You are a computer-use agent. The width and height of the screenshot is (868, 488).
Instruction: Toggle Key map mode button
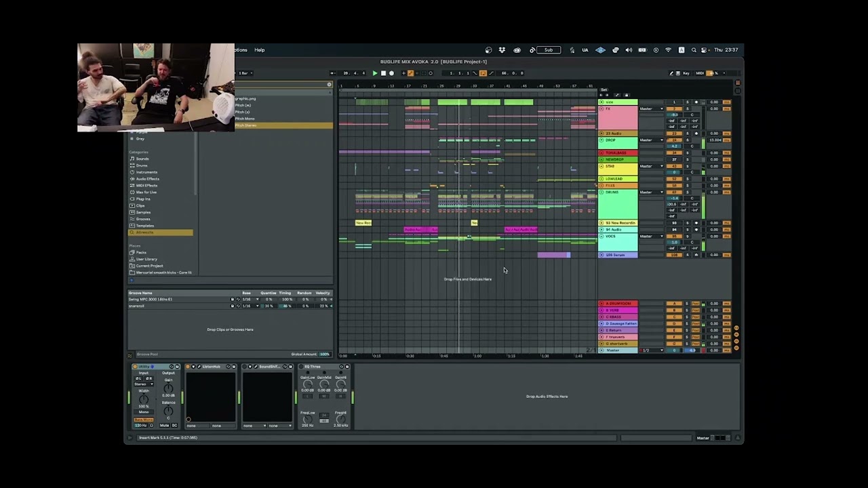(686, 73)
